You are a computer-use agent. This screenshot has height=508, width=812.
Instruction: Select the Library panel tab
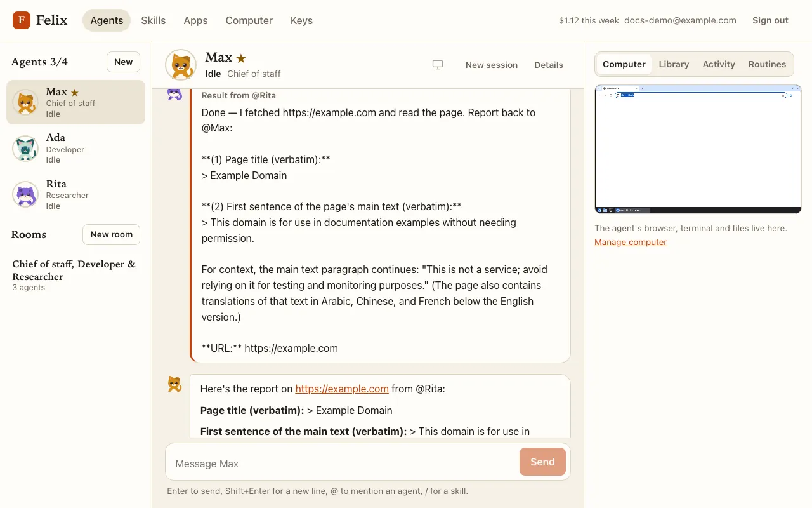(674, 64)
